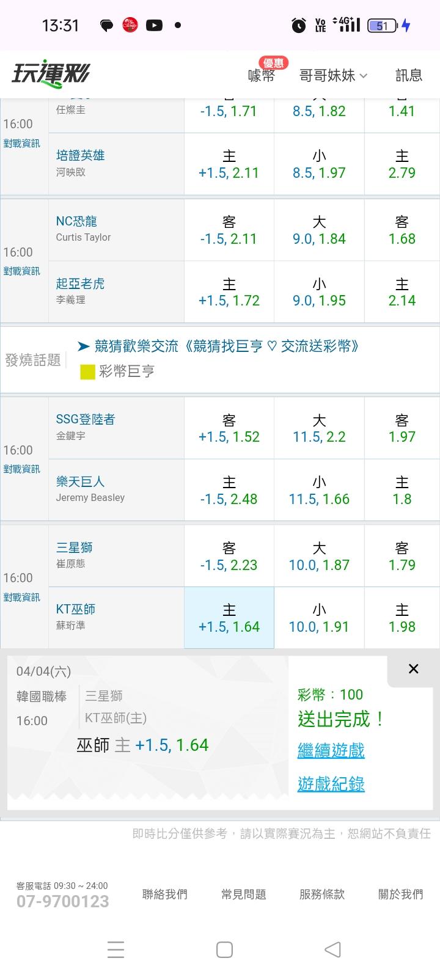
Task: Tap 常見問題 in the footer
Action: pyautogui.click(x=243, y=894)
